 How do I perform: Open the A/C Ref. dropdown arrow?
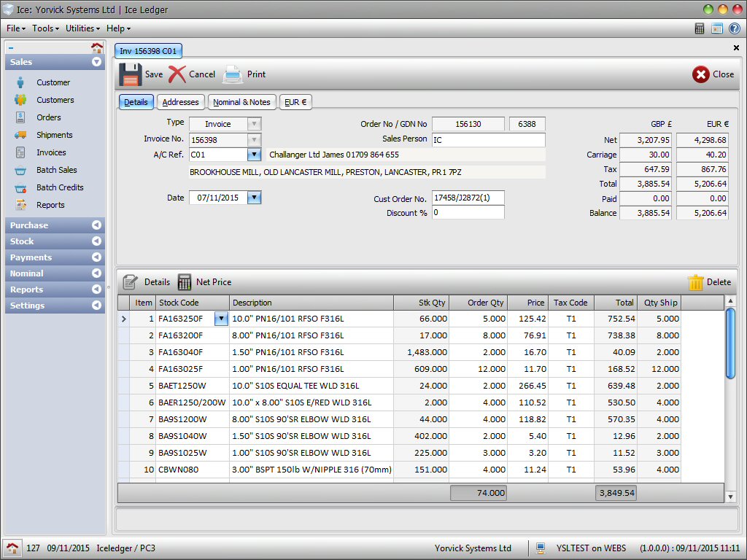coord(254,155)
